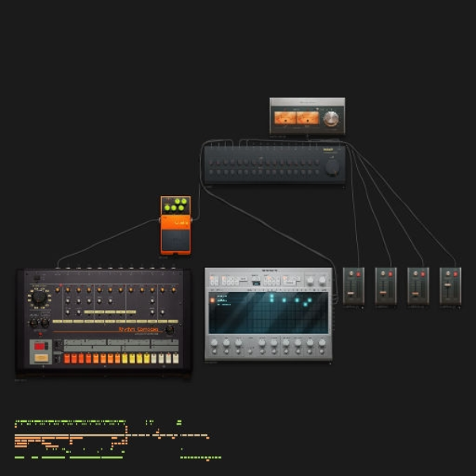Click last large bottom knob on gray sampler
This screenshot has height=476, width=476.
tap(322, 343)
